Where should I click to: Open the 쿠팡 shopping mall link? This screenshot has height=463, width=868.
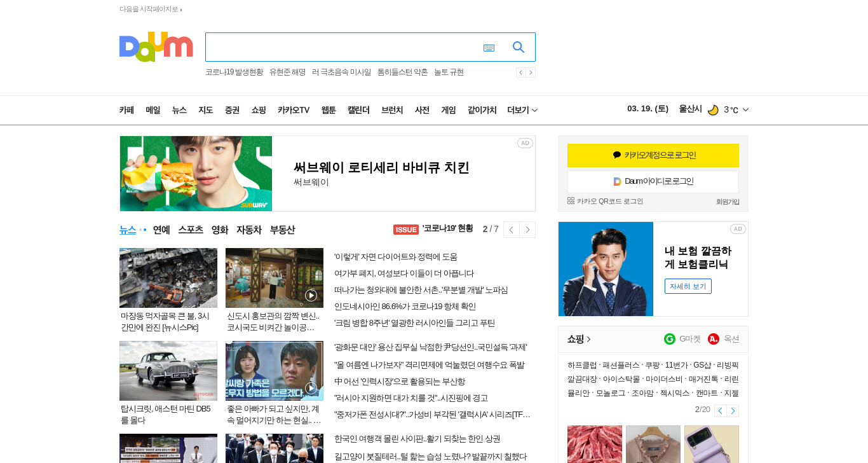pos(652,365)
